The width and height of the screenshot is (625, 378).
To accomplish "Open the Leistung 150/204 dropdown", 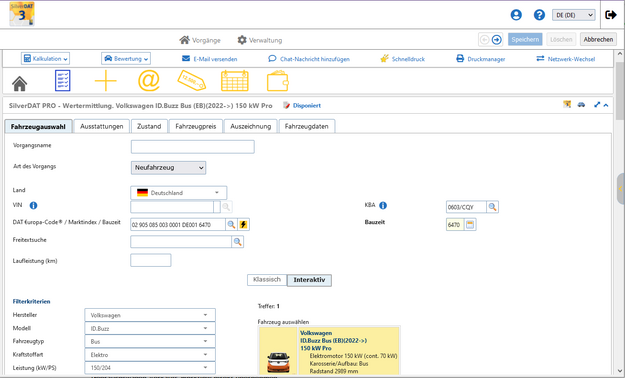I will (150, 368).
